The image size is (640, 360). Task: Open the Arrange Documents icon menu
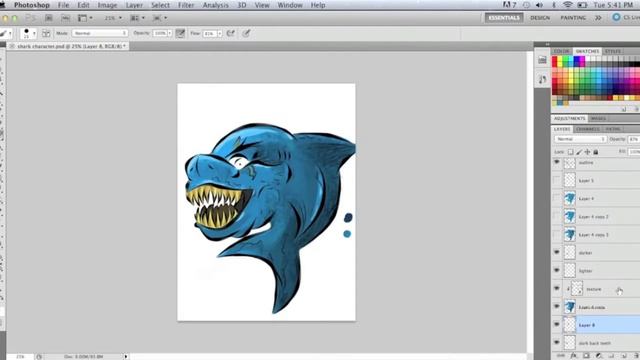pyautogui.click(x=137, y=18)
